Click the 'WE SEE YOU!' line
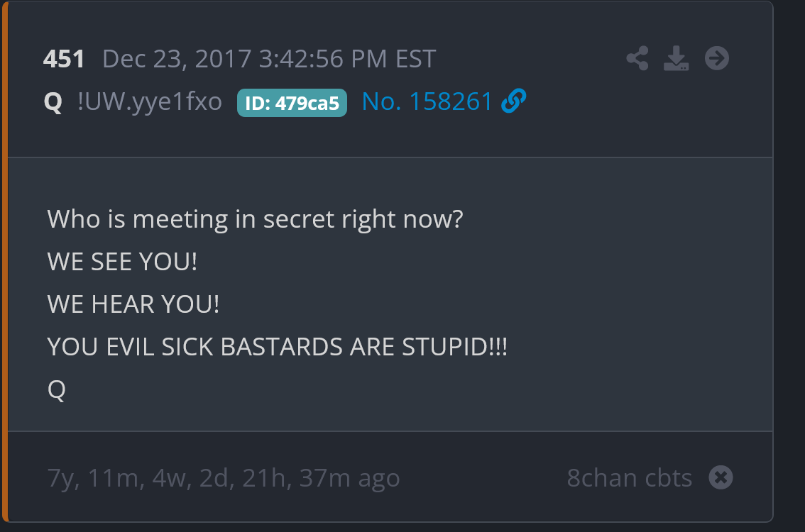This screenshot has height=532, width=805. pos(122,262)
